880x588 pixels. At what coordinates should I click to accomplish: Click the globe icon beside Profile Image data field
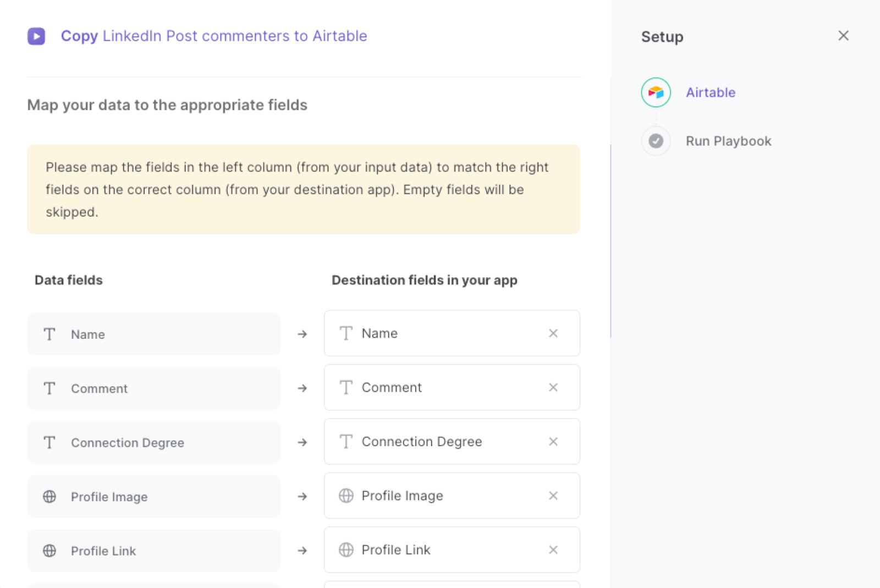pyautogui.click(x=49, y=496)
